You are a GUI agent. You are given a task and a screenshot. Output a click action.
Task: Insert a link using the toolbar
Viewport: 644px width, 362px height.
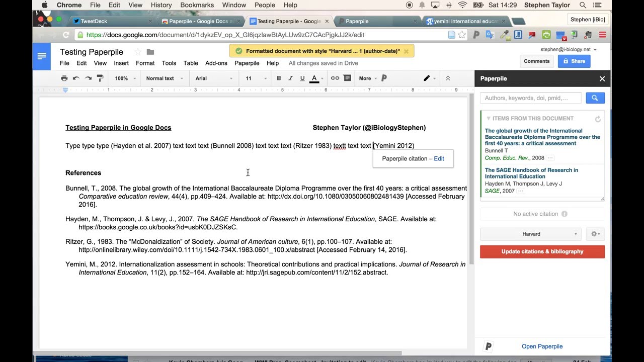[x=335, y=78]
